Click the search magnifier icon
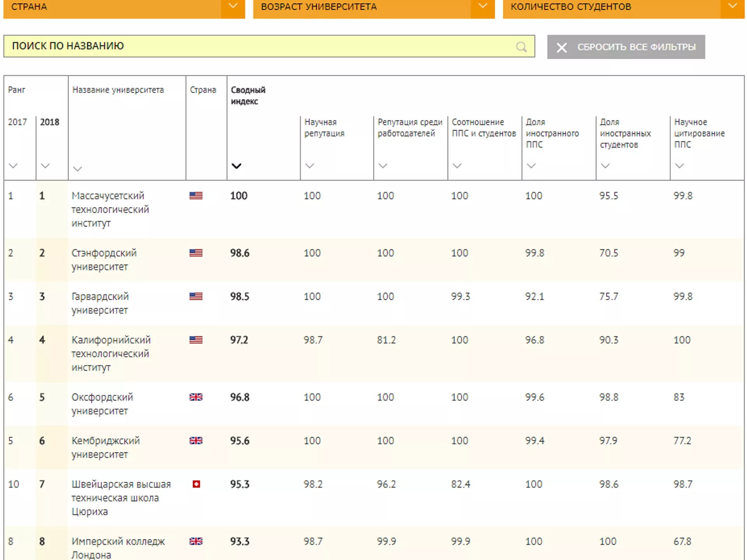This screenshot has height=560, width=747. [x=521, y=47]
